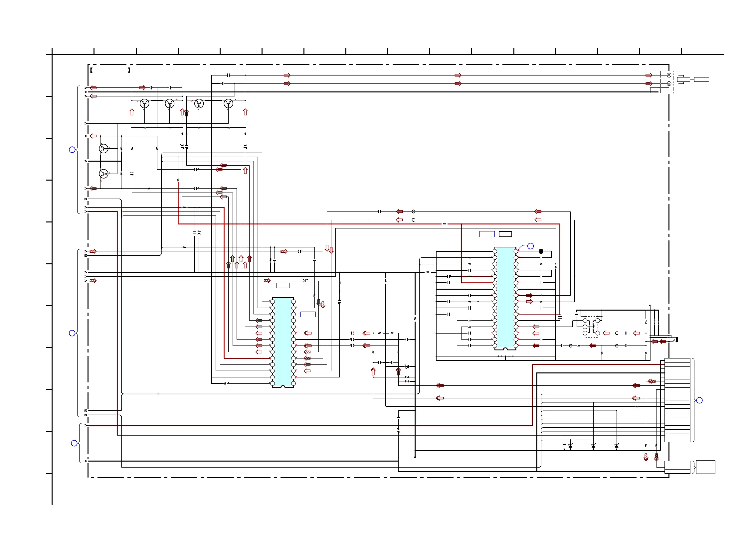The image size is (745, 560).
Task: Select the second transistor in the top row
Action: pyautogui.click(x=170, y=103)
